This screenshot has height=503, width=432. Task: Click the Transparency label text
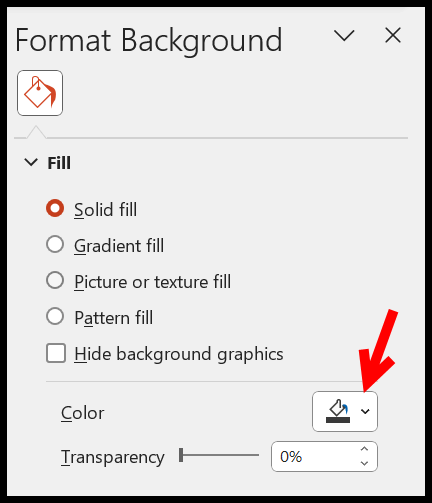(113, 457)
